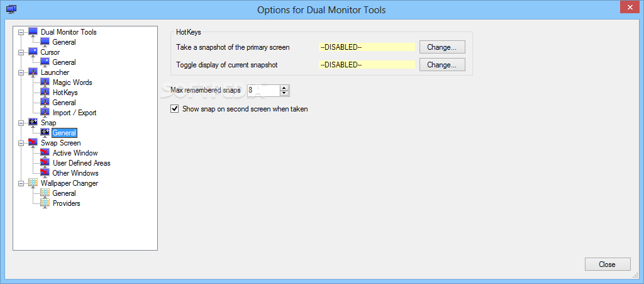Click icon beside General under Dual Monitor Tools

coord(45,42)
